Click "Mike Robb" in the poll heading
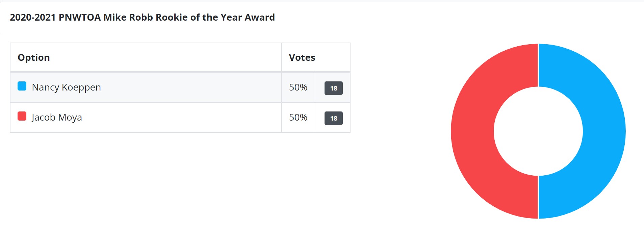The height and width of the screenshot is (228, 644). pos(128,17)
